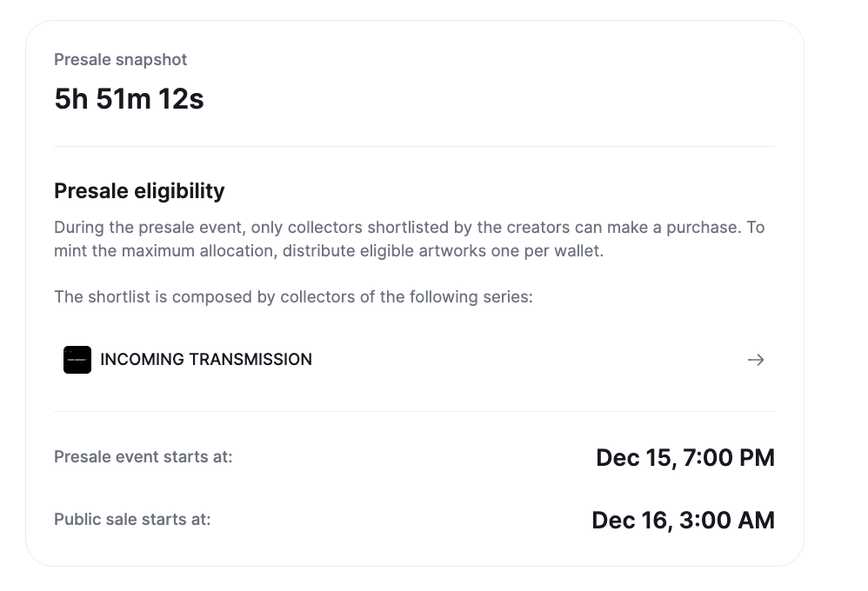Click the "Presale event starts at:" label
This screenshot has width=868, height=591.
click(x=143, y=456)
